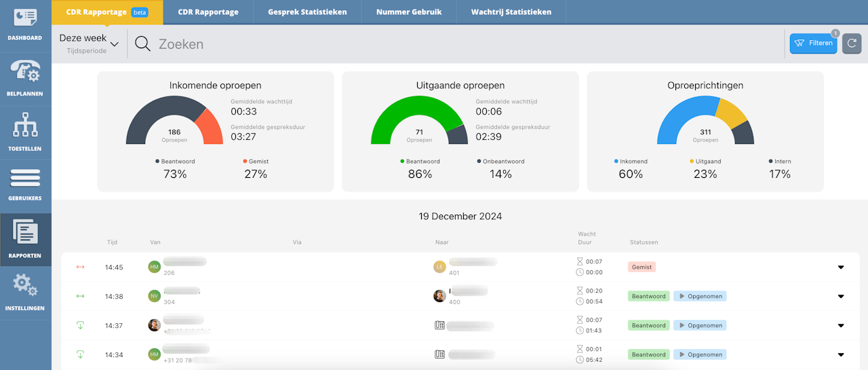Click the search magnifier icon

142,44
